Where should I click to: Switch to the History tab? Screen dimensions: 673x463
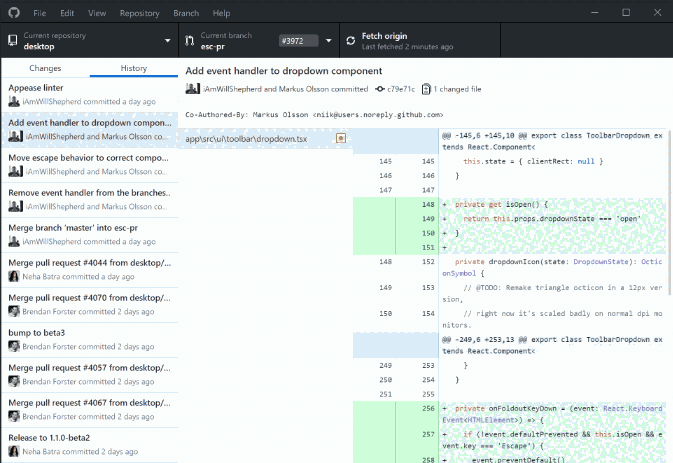[133, 68]
